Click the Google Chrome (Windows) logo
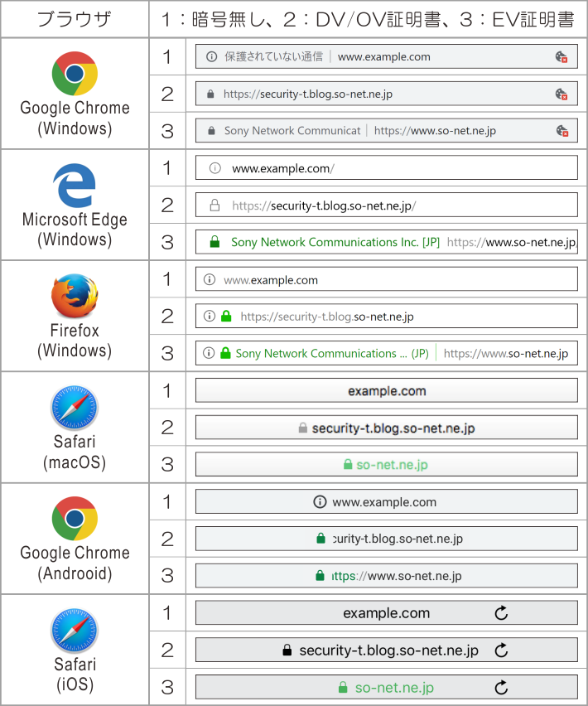Image resolution: width=588 pixels, height=706 pixels. 75,74
